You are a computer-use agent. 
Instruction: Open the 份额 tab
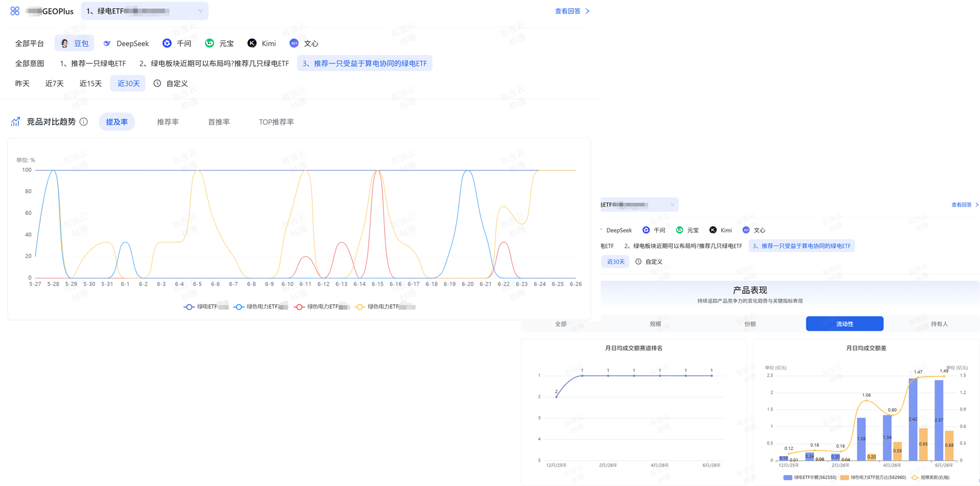tap(750, 324)
